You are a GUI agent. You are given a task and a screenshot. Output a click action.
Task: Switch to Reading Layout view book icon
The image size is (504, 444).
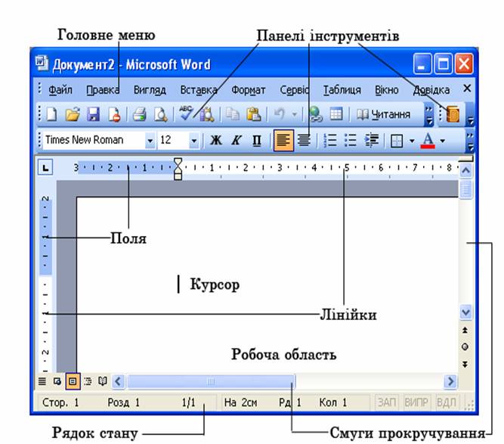click(x=103, y=381)
